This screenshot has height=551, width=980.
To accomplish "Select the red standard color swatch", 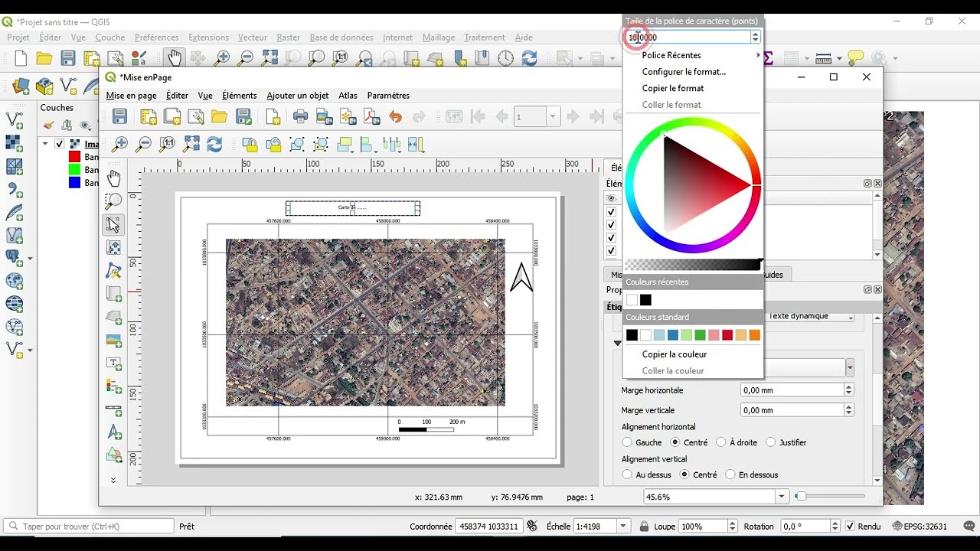I will click(x=727, y=335).
